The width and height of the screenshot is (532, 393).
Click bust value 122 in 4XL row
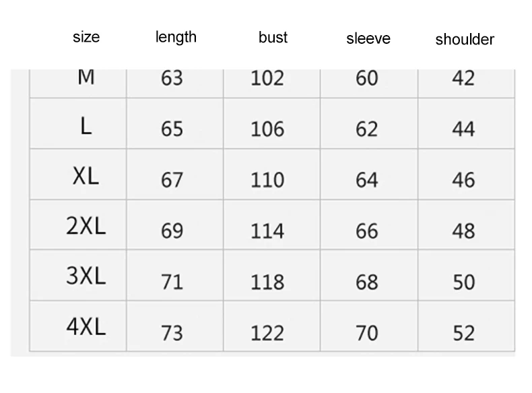267,333
